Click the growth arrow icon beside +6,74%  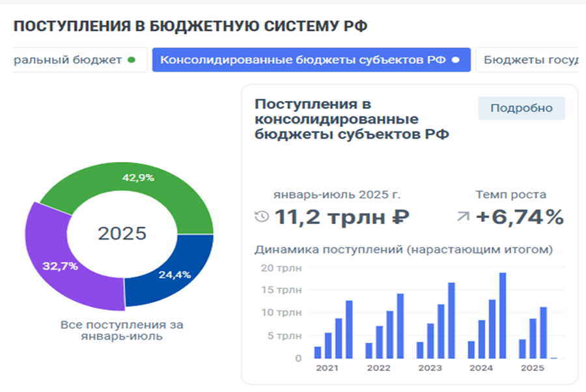pyautogui.click(x=463, y=217)
